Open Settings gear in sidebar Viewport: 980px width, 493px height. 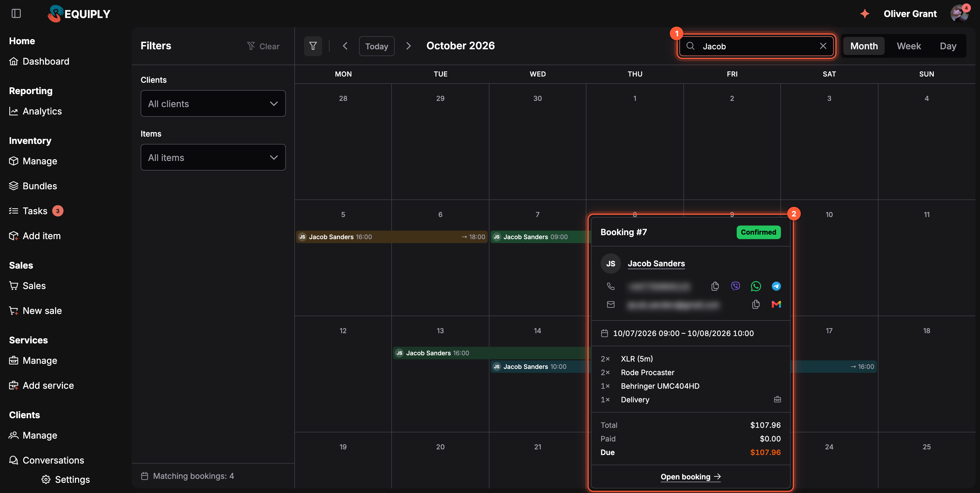[x=66, y=480]
